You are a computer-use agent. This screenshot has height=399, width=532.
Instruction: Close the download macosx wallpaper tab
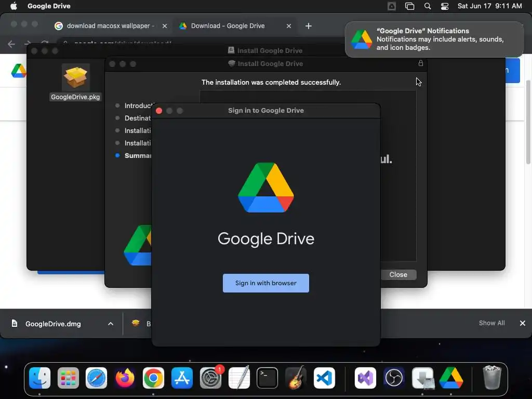click(x=165, y=26)
